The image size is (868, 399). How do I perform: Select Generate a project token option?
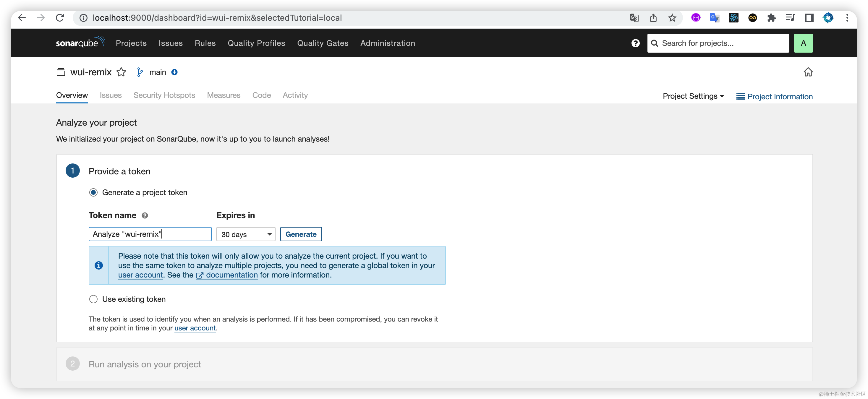[x=93, y=192]
